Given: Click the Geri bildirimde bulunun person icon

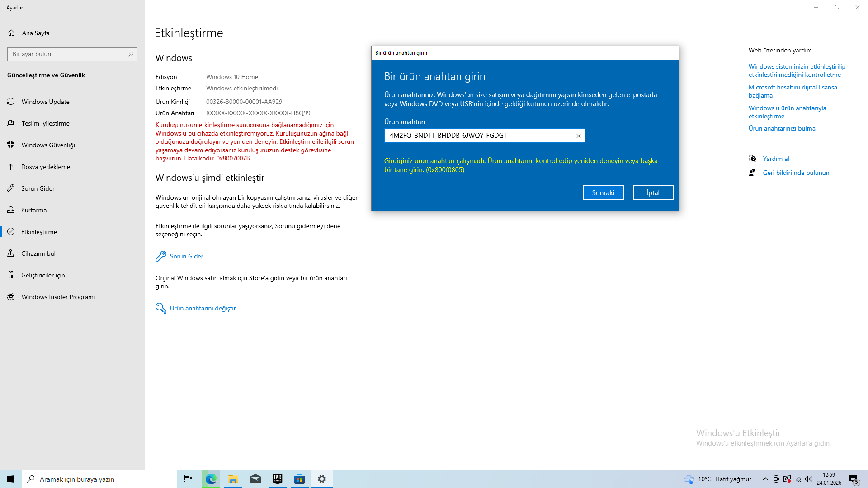Looking at the screenshot, I should coord(752,173).
